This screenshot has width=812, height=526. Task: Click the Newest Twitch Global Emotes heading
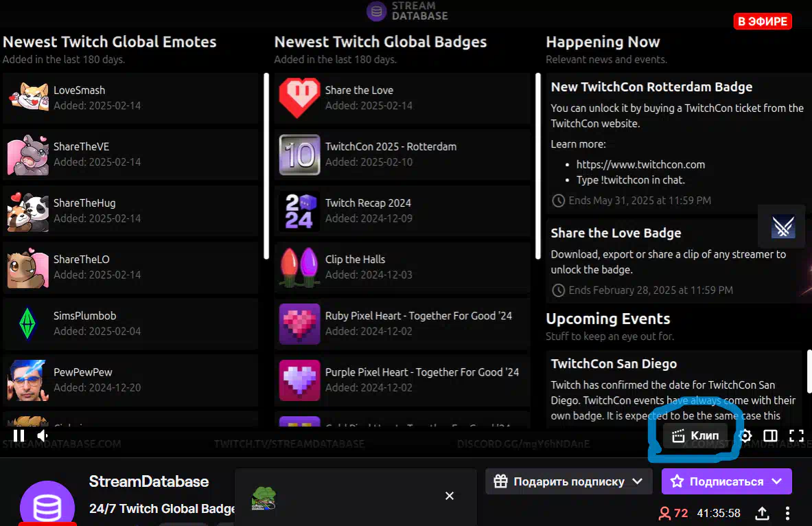click(x=109, y=42)
